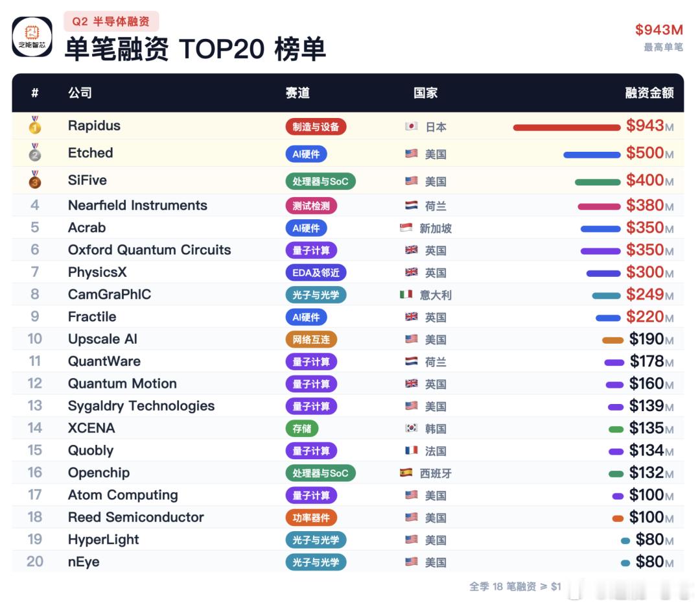Screen dimensions: 700x607
Task: Click the Netherlands flag in QuantWare row
Action: 411,361
